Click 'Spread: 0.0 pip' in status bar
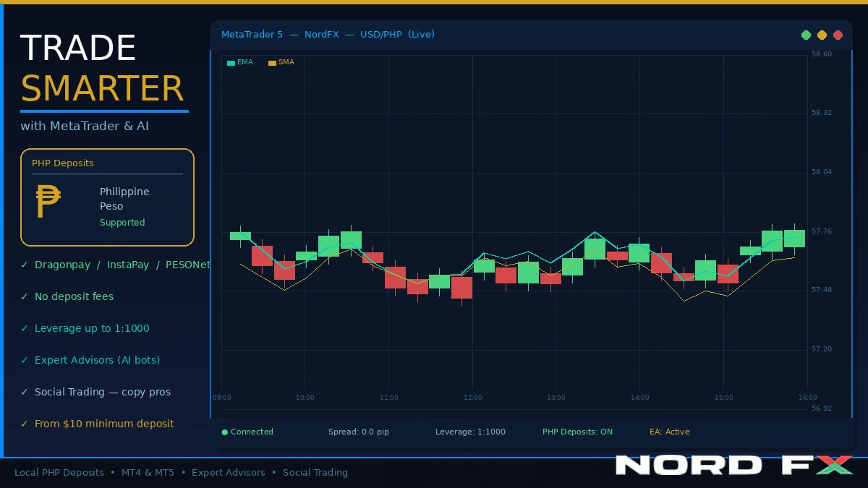The height and width of the screenshot is (488, 868). (359, 432)
